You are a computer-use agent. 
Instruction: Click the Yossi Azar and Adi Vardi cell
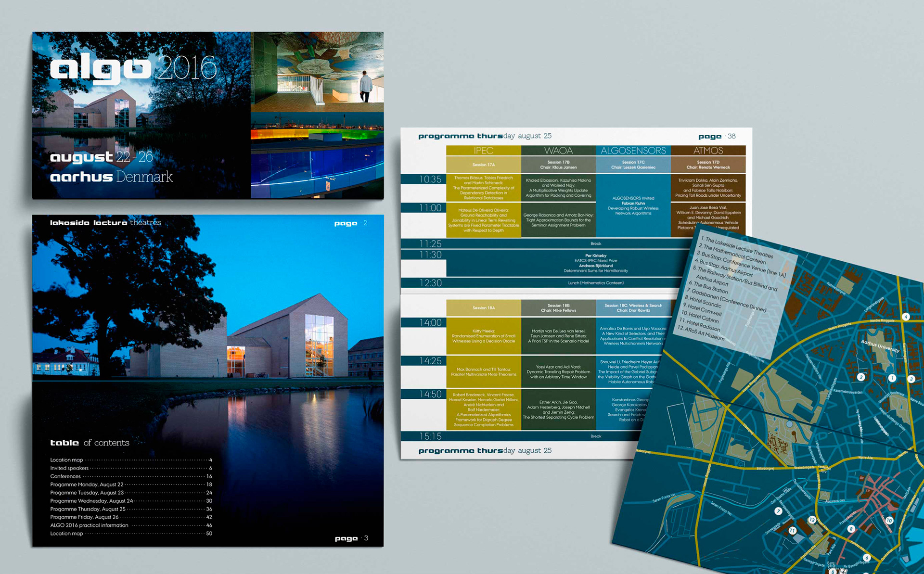[558, 371]
